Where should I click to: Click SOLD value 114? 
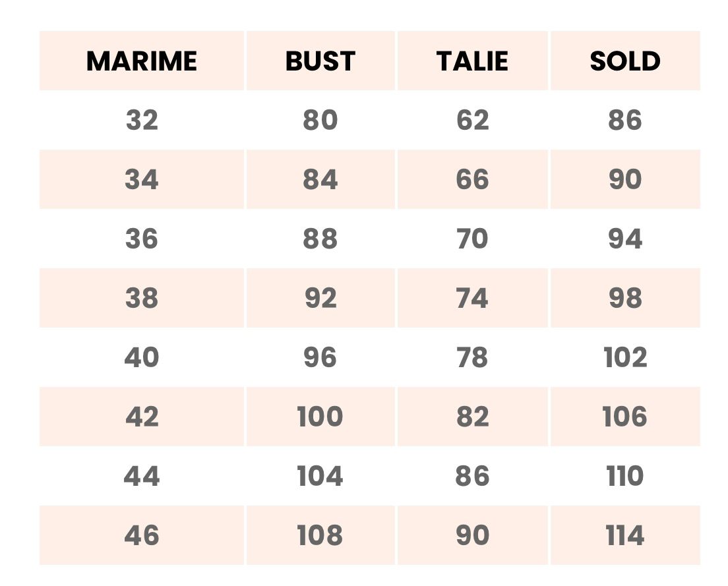[x=625, y=535]
